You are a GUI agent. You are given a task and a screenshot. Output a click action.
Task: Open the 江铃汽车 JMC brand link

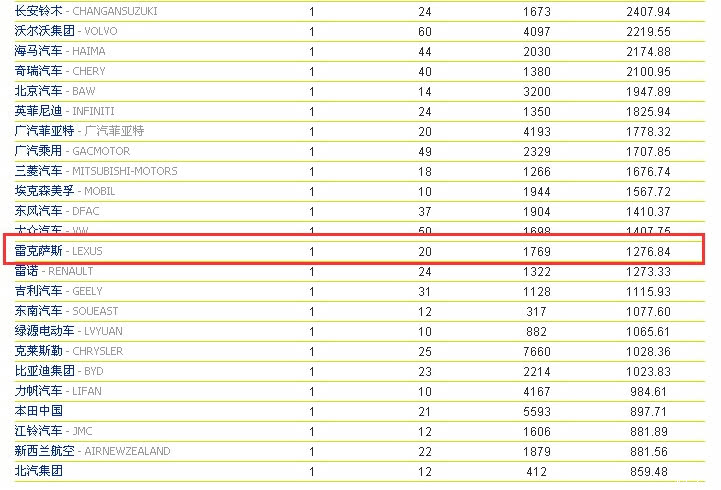[53, 431]
